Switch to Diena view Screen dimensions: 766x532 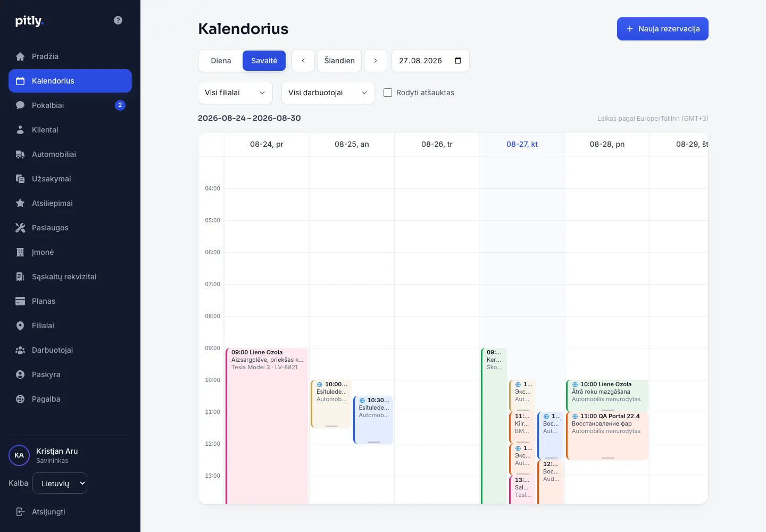pos(221,61)
